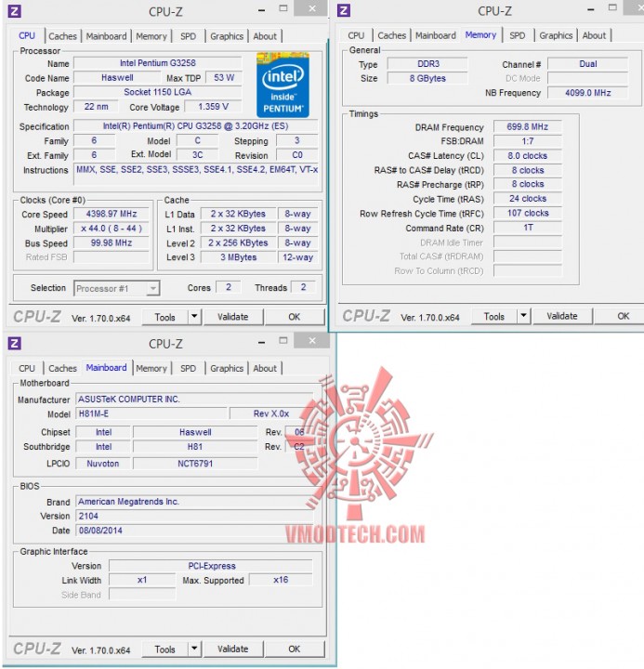Click Validate in the CPU window
Image resolution: width=644 pixels, height=669 pixels.
(x=232, y=317)
